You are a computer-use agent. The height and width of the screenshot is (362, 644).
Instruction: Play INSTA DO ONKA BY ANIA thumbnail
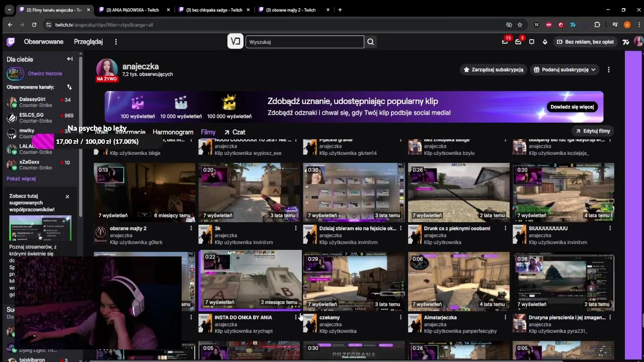point(251,281)
